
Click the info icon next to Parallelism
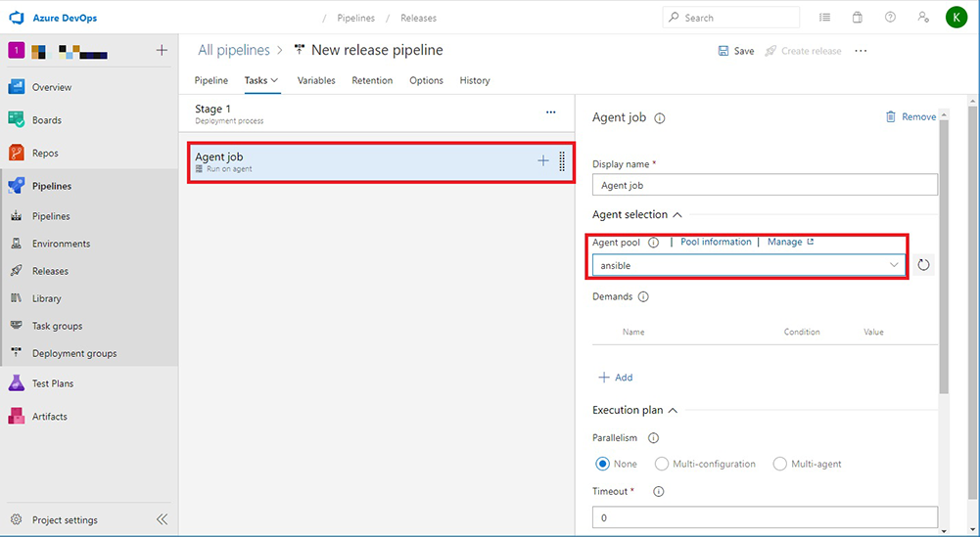coord(654,437)
